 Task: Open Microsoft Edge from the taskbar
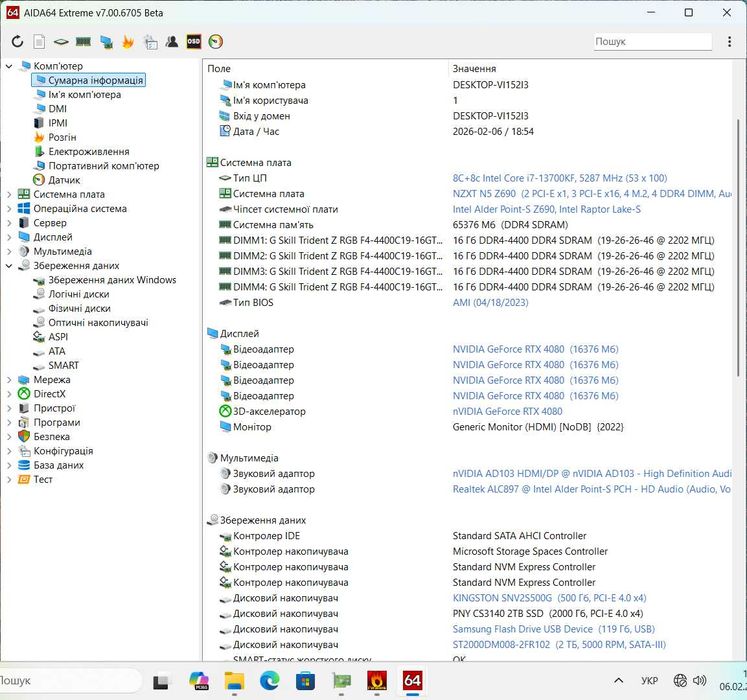[270, 681]
